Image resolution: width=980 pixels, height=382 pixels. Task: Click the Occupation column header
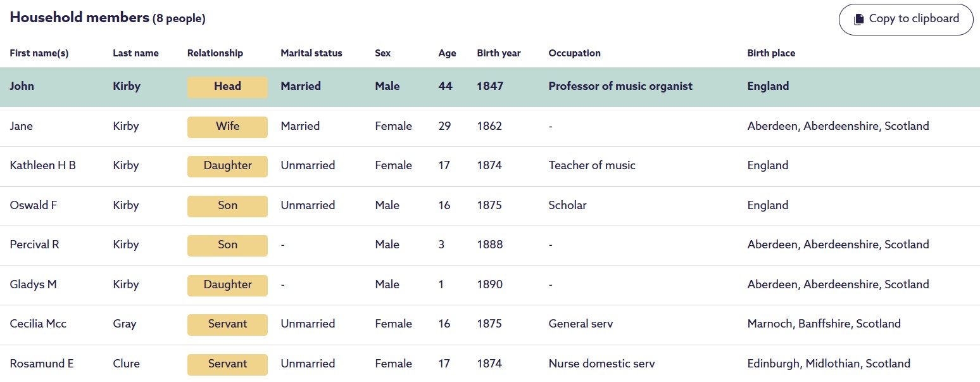pos(574,53)
